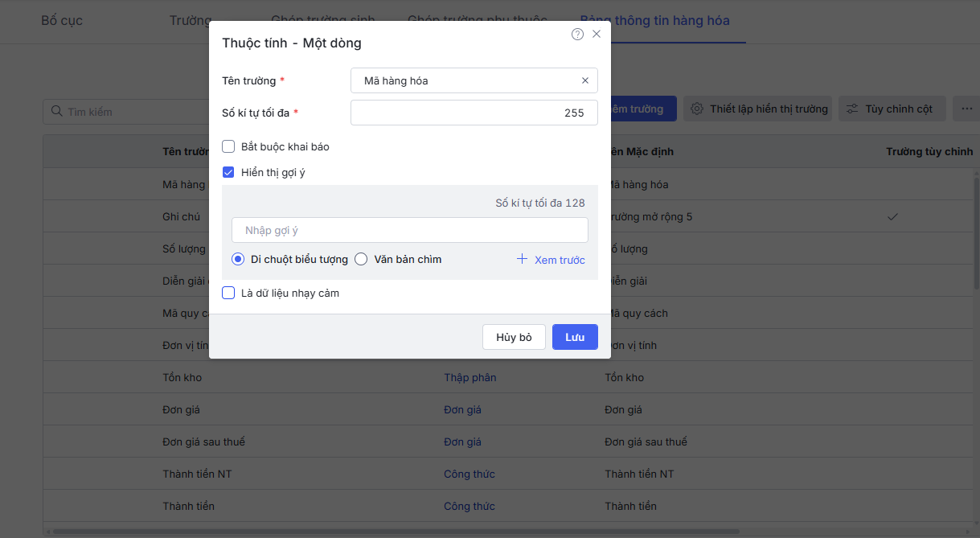Enable the Bắt buộc khai báo checkbox
Viewport: 980px width, 538px height.
click(228, 146)
